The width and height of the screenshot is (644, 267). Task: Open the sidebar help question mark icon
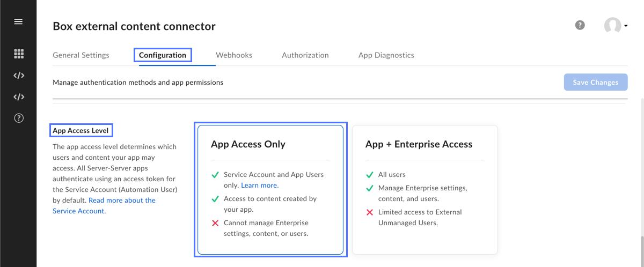(x=19, y=118)
